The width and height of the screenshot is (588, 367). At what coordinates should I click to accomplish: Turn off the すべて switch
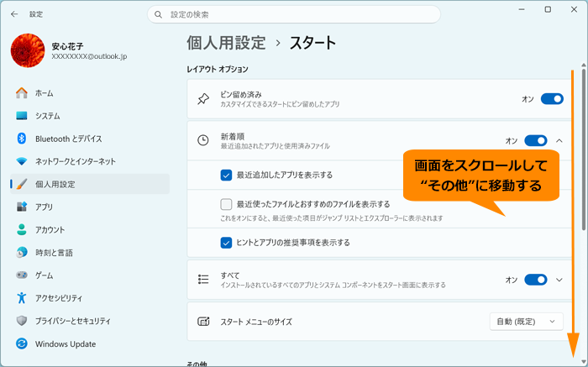[536, 280]
